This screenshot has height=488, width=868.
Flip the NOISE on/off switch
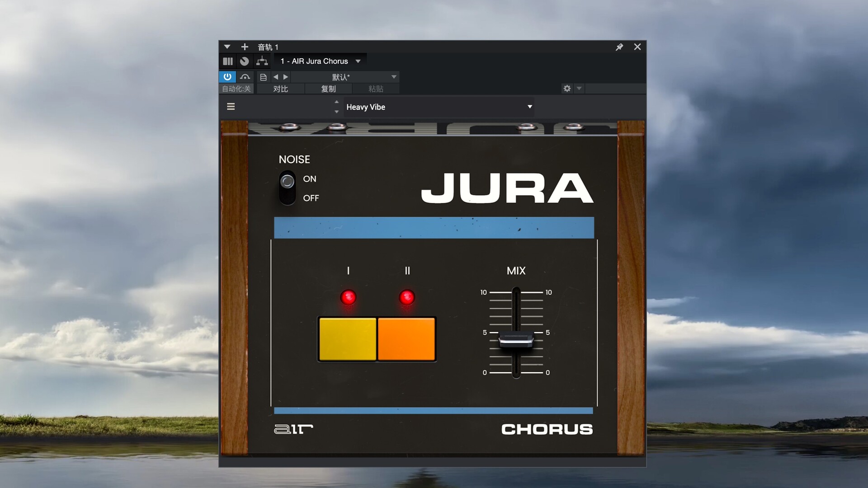point(287,188)
